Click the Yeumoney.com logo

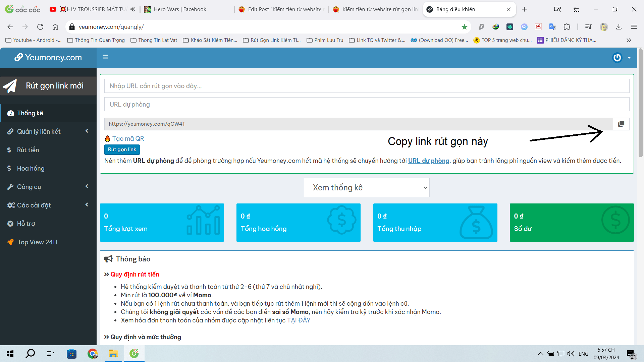(x=48, y=58)
